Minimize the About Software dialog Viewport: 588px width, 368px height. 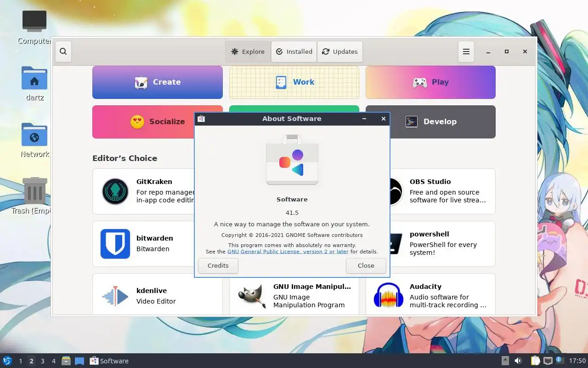click(x=364, y=119)
